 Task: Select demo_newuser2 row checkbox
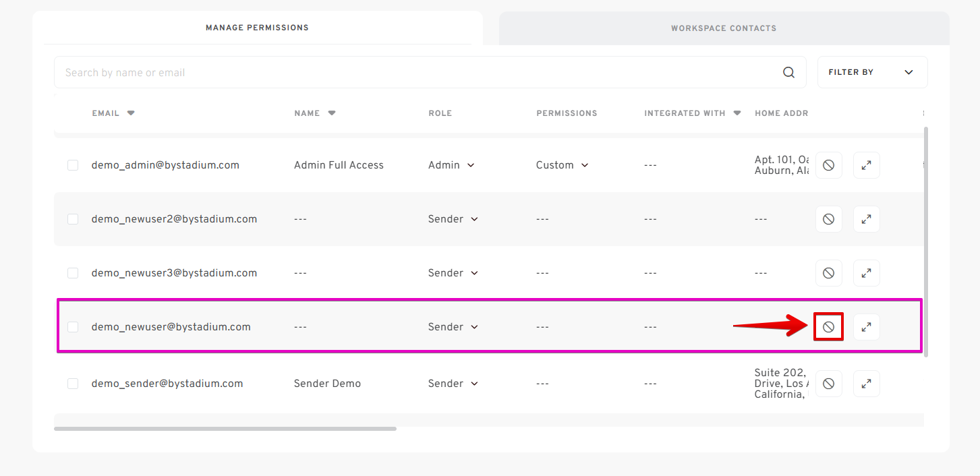(73, 219)
